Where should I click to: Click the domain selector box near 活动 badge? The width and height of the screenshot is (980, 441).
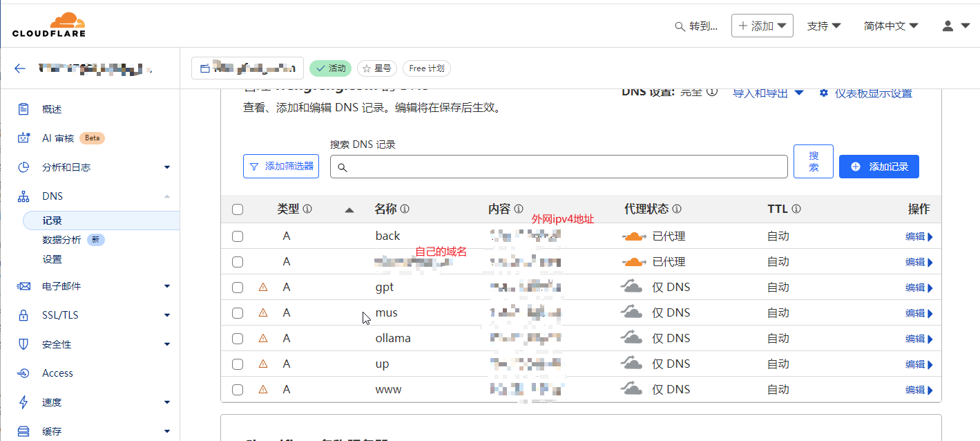point(247,68)
